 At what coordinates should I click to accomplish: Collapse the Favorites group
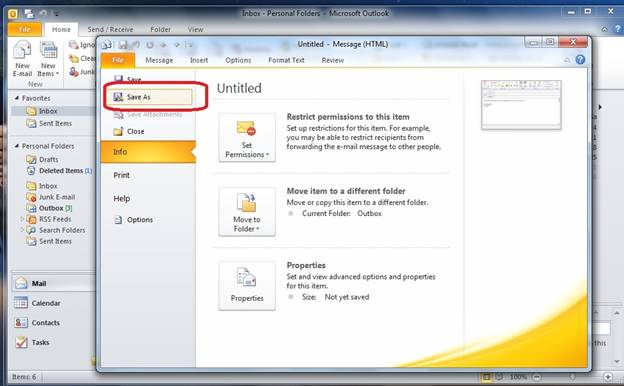17,98
